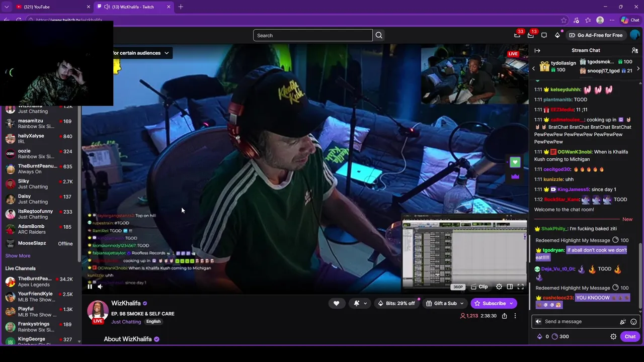
Task: Click the purple Chat send button
Action: coord(630,337)
